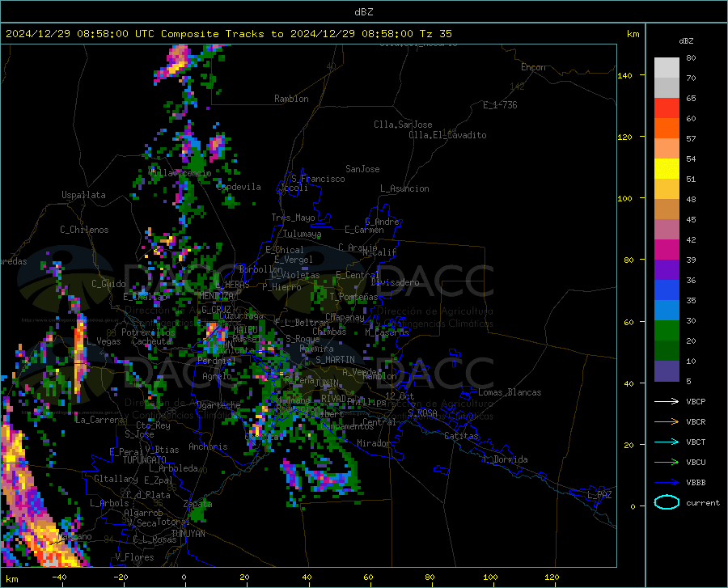Click the 'C_Guido' map label

108,284
